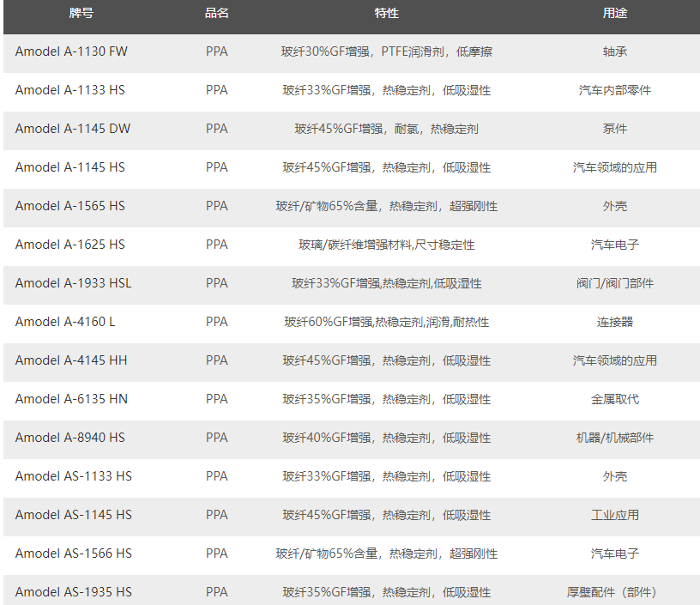The image size is (700, 605).
Task: Click the Amodel AS-1566 HS entry
Action: 74,554
